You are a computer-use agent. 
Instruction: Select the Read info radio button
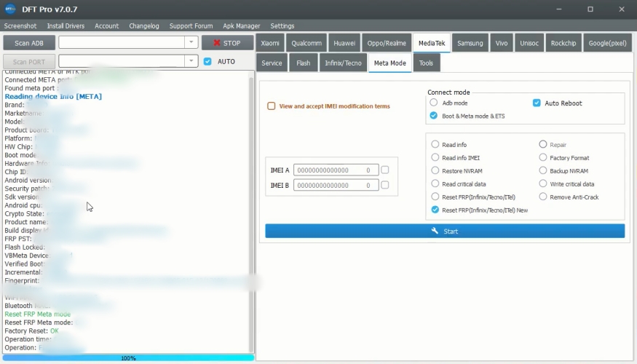click(435, 144)
